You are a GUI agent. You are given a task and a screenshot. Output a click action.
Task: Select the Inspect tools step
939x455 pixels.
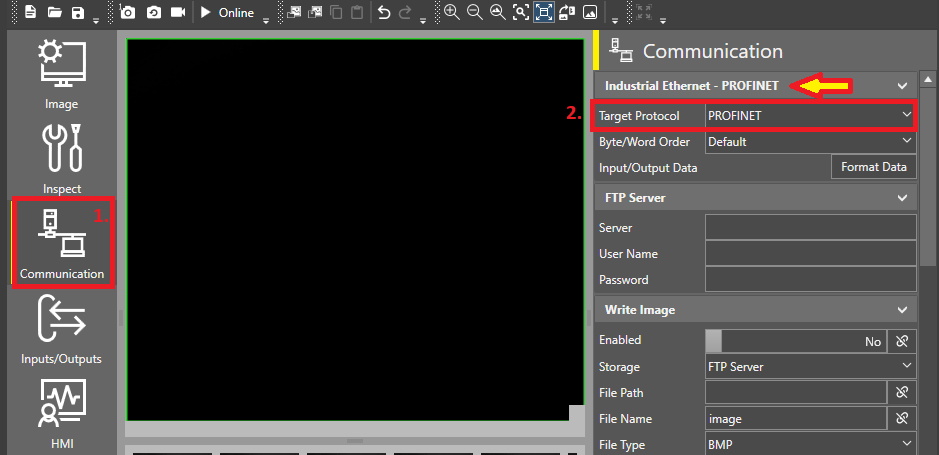(x=62, y=158)
